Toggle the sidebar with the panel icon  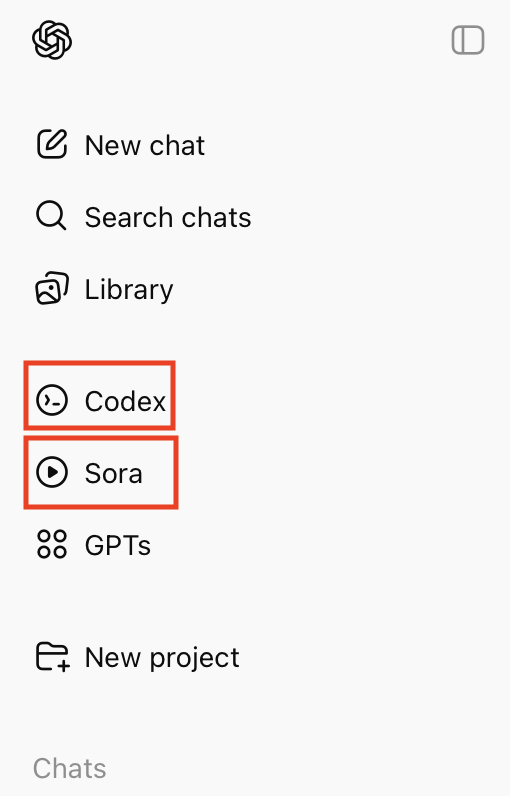tap(468, 40)
